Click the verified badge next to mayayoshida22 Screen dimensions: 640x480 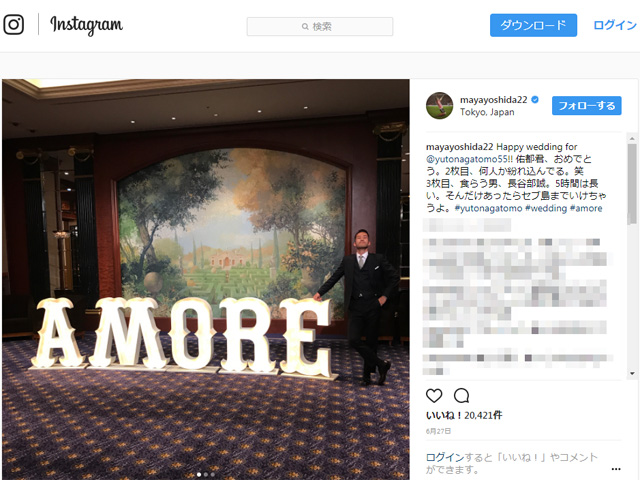click(535, 99)
